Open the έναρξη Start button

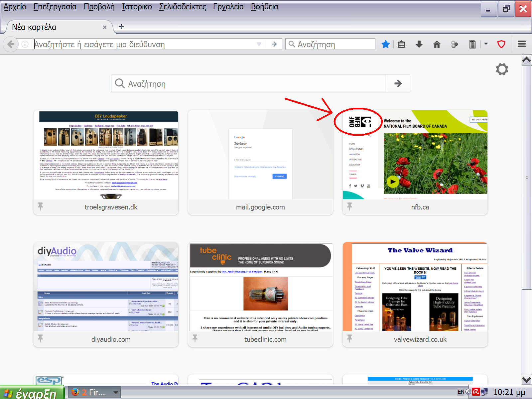tap(32, 393)
